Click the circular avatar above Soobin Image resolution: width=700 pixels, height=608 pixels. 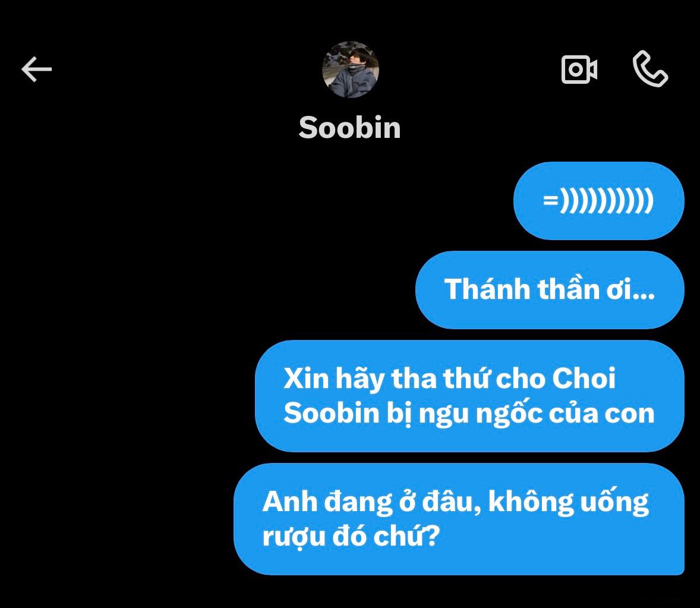coord(351,69)
